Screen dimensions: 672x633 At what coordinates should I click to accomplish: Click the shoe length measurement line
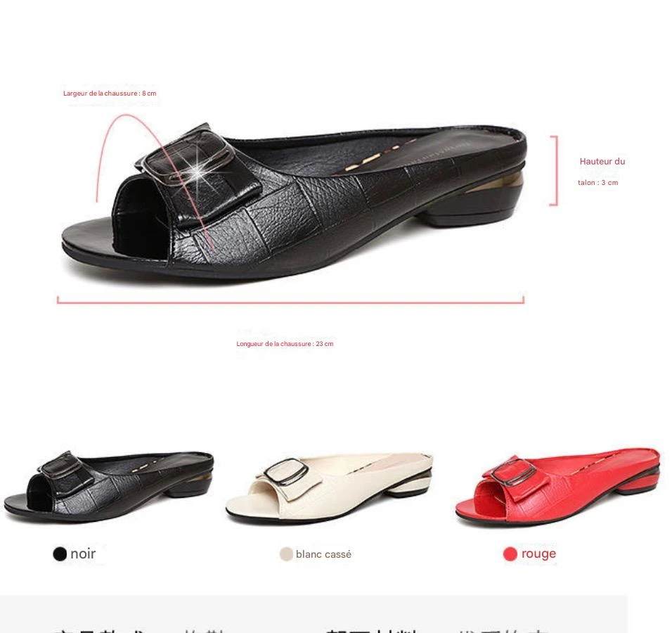[x=290, y=300]
